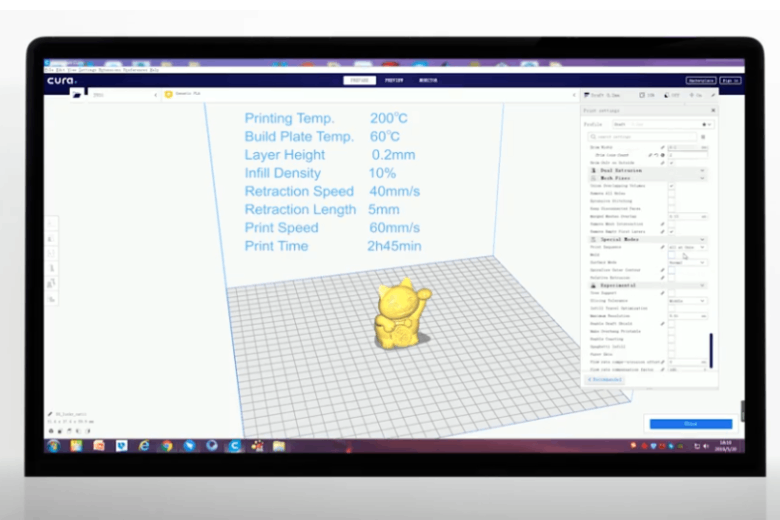Select the Scale tool in left toolbar
The width and height of the screenshot is (780, 520).
click(x=51, y=239)
